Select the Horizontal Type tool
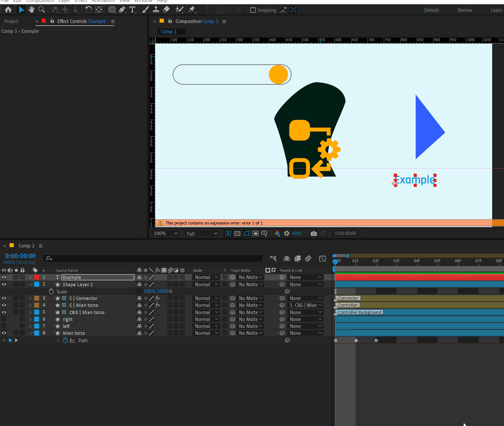Image resolution: width=504 pixels, height=426 pixels. pos(132,10)
